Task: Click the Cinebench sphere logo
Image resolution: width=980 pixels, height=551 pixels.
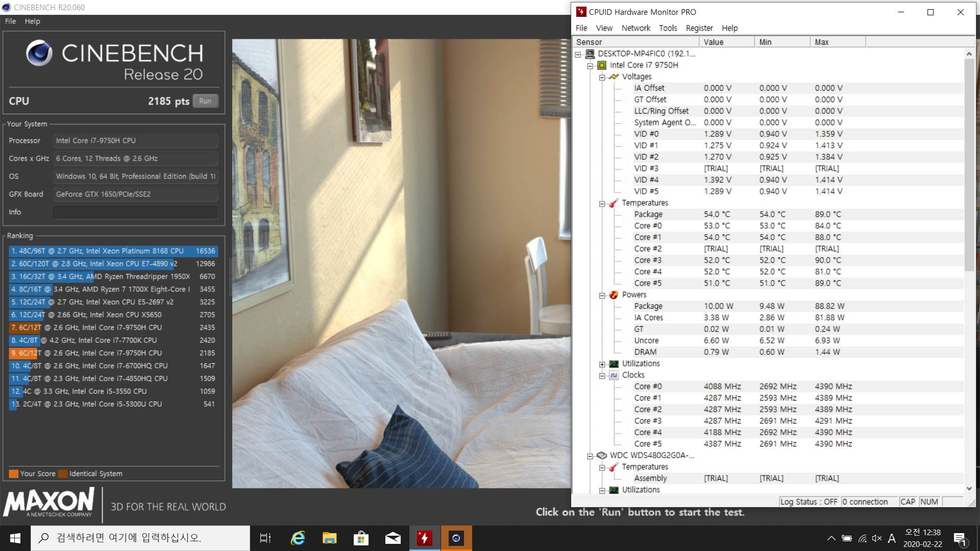Action: 39,54
